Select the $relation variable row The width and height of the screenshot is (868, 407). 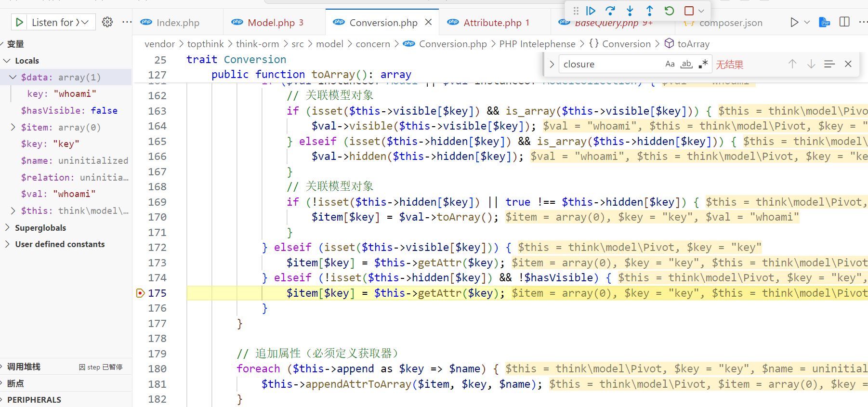pos(66,177)
